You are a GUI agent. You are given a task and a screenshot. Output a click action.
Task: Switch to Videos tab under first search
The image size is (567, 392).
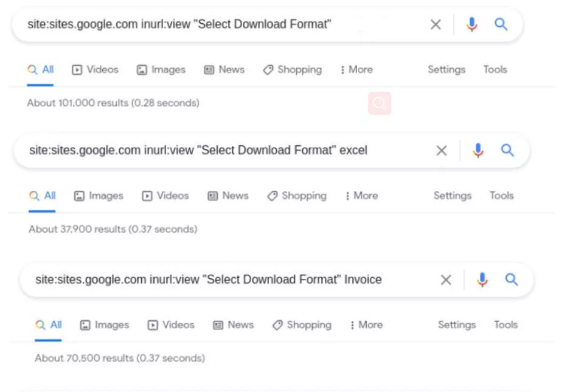(x=96, y=70)
